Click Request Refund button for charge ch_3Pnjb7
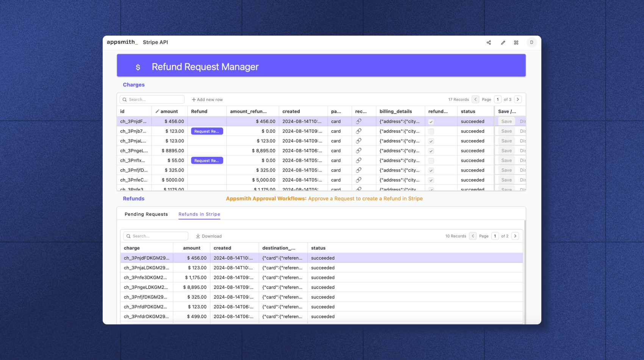The height and width of the screenshot is (360, 644). [207, 131]
